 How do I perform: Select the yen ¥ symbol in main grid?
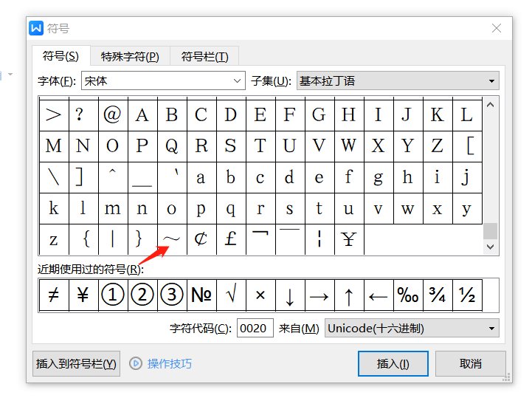tap(349, 239)
